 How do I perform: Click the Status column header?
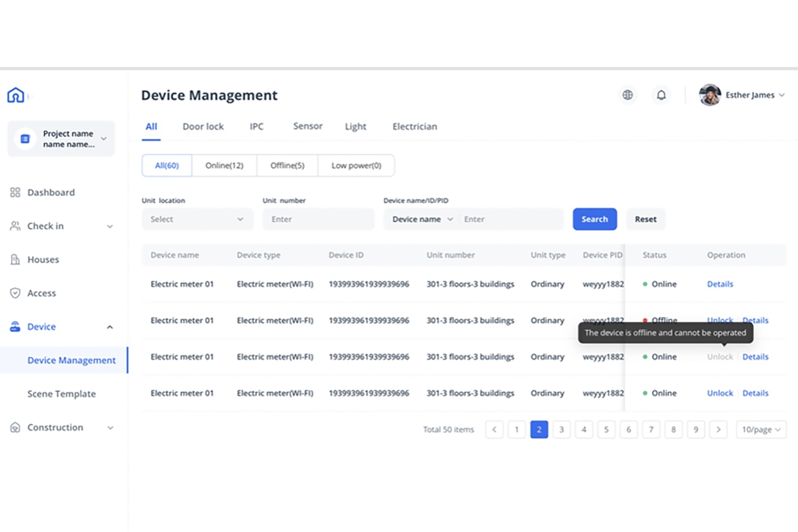(654, 255)
